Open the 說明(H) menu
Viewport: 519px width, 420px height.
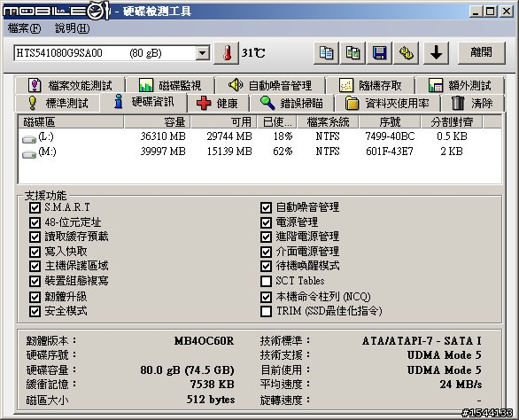pyautogui.click(x=72, y=28)
